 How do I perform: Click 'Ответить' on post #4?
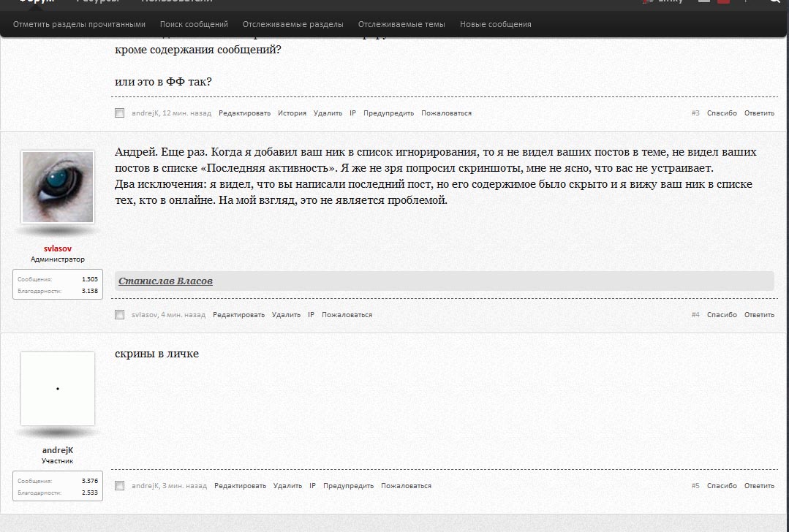tap(759, 315)
